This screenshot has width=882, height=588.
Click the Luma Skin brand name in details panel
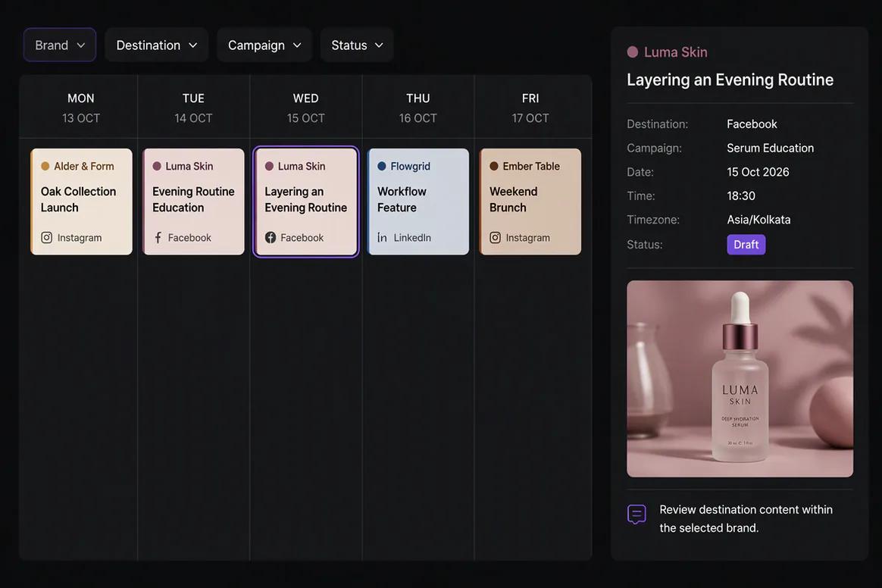(x=676, y=52)
